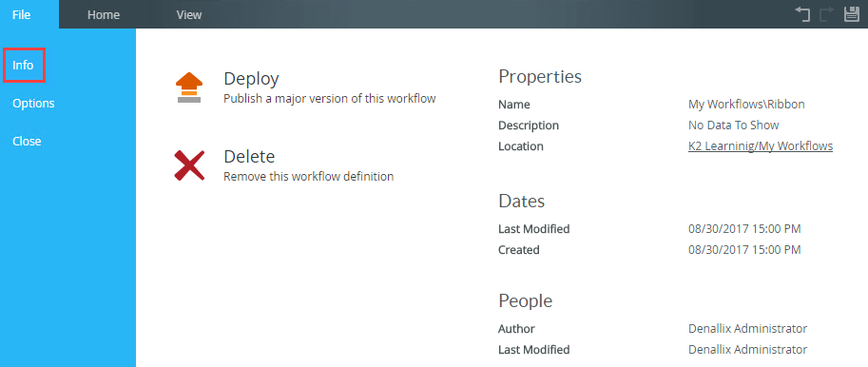The image size is (868, 367).
Task: Click the Description property label
Action: click(x=528, y=126)
